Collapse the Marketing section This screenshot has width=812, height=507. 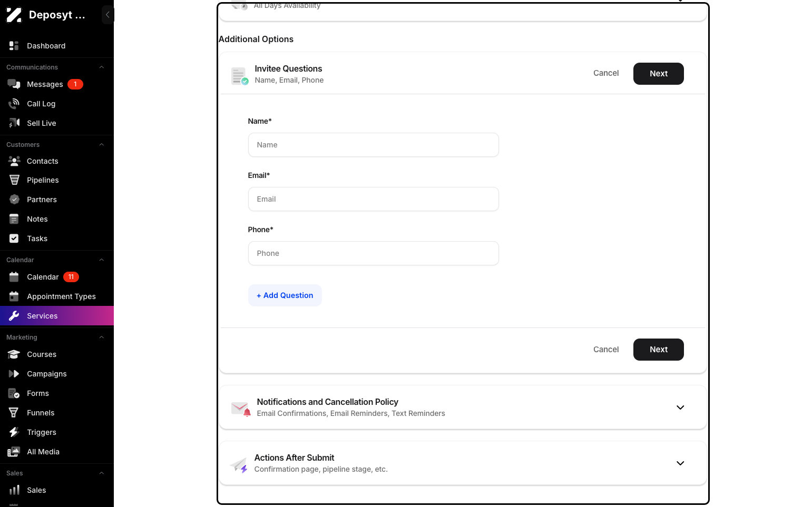(x=102, y=337)
